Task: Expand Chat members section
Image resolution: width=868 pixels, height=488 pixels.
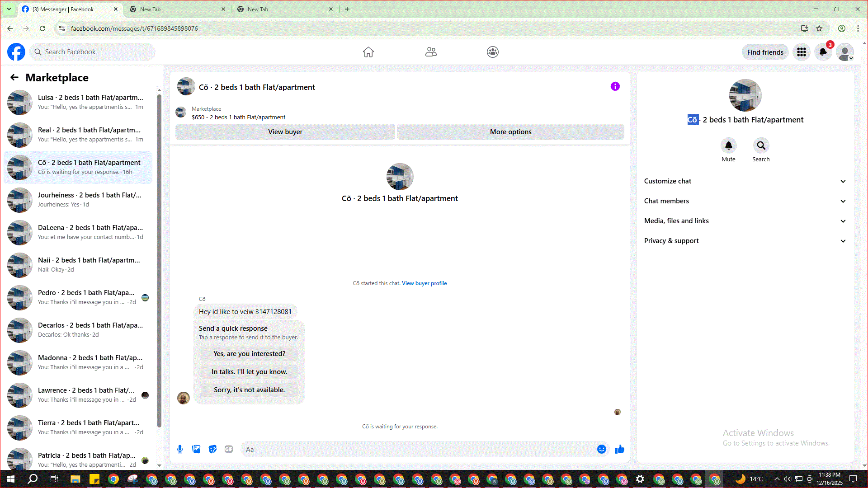Action: point(745,201)
